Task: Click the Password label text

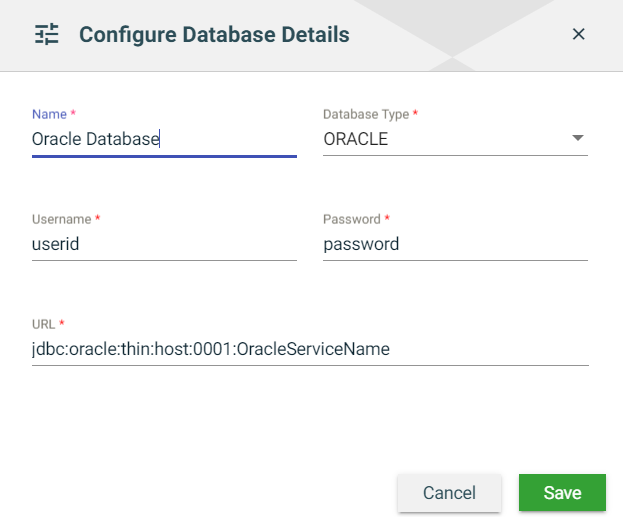Action: tap(352, 219)
